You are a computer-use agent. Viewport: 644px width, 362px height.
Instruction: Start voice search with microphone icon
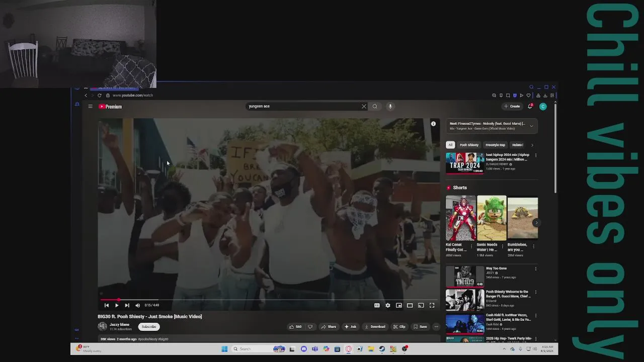[390, 107]
